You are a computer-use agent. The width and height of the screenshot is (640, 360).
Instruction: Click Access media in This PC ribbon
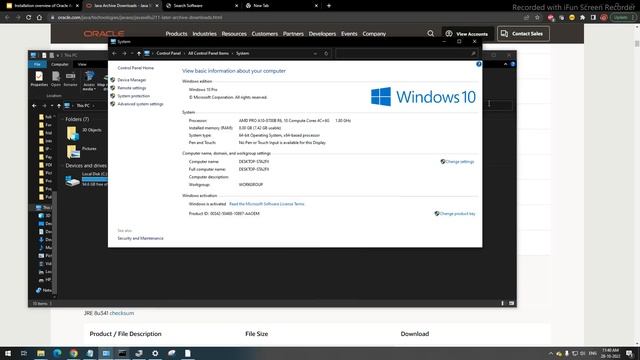(89, 80)
